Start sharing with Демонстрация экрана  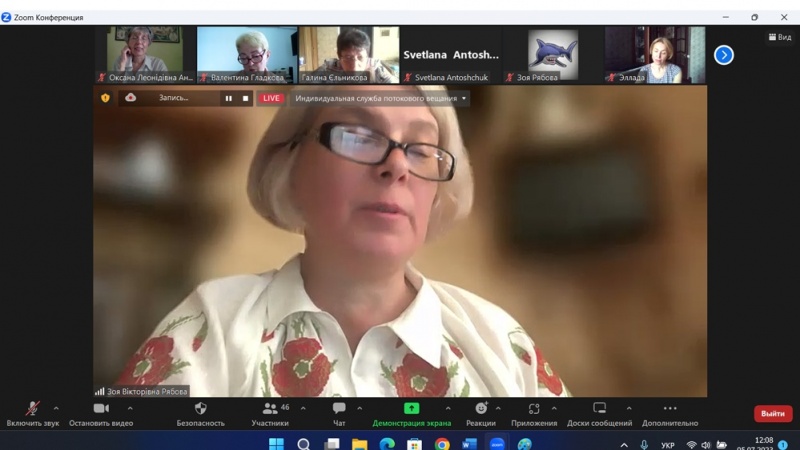pos(411,409)
